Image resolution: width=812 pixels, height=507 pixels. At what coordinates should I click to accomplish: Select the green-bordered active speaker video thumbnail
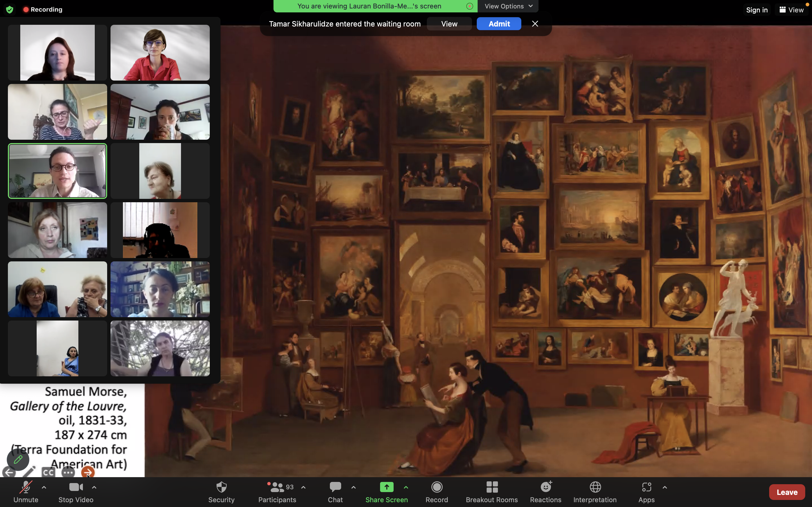[58, 171]
